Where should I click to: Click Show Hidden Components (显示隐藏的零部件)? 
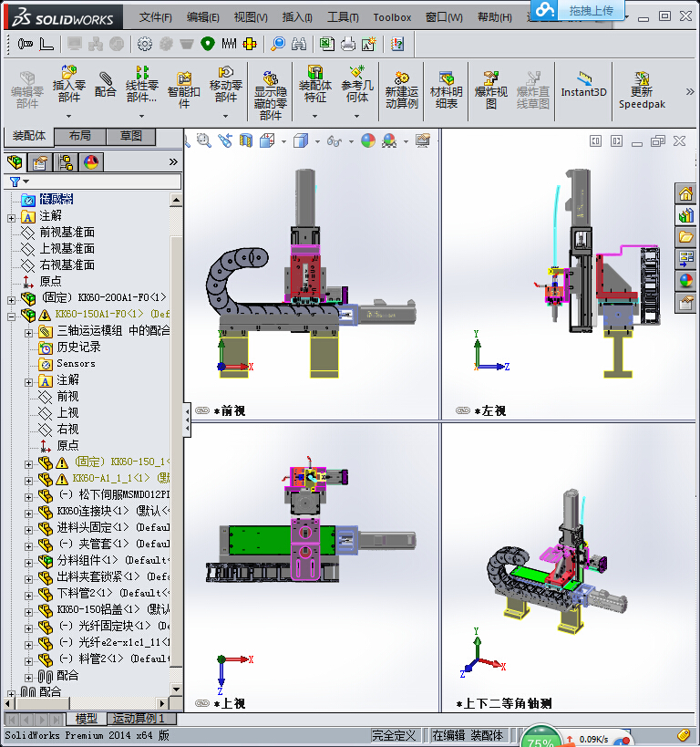pyautogui.click(x=271, y=95)
